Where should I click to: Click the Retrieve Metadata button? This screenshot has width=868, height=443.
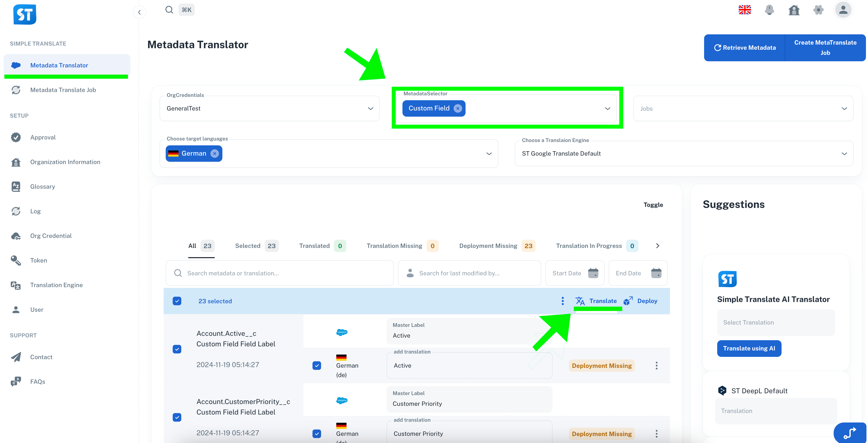[745, 47]
